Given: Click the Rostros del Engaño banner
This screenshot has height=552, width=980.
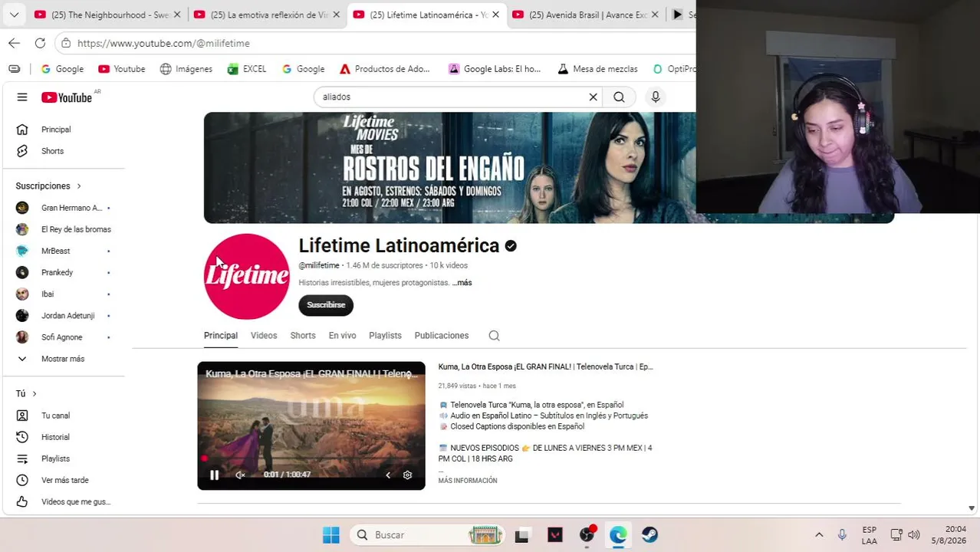Looking at the screenshot, I should tap(449, 168).
